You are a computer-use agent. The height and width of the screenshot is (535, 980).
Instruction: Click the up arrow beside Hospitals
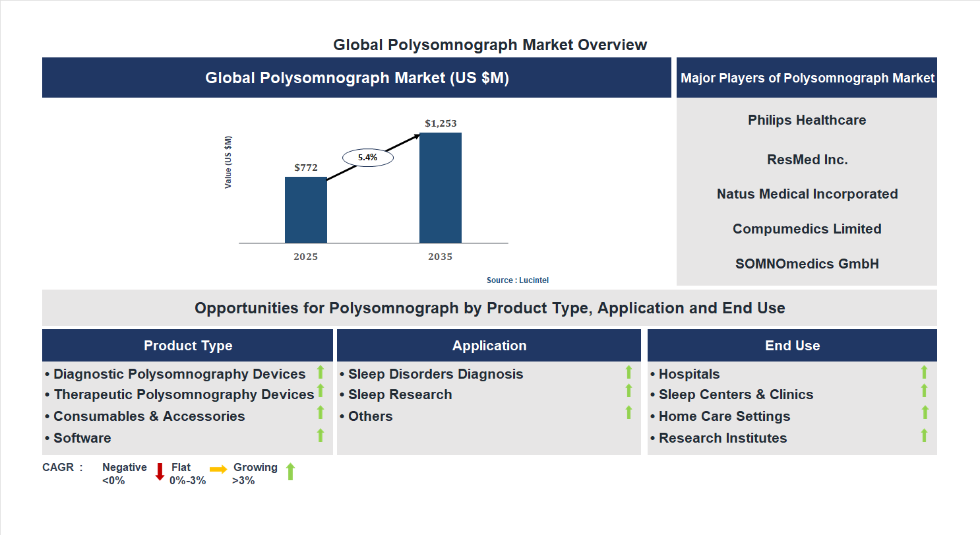tap(925, 371)
